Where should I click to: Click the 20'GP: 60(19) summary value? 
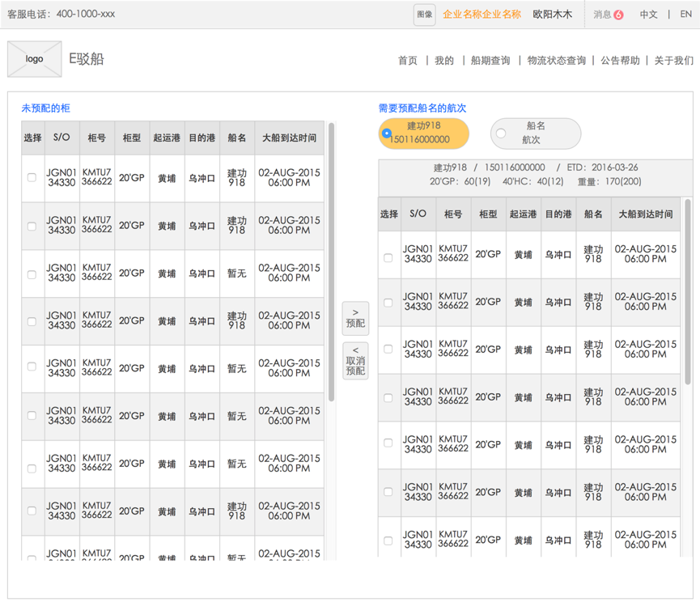460,181
